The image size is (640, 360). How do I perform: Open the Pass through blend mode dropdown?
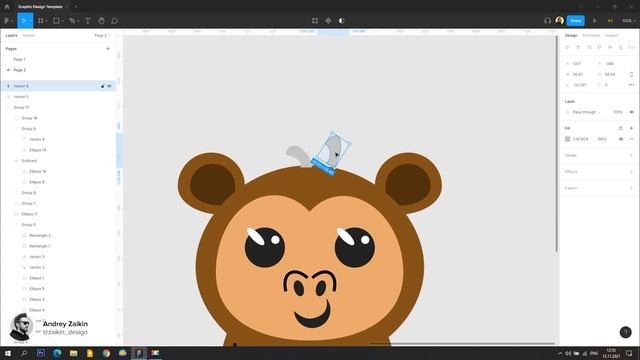[586, 112]
